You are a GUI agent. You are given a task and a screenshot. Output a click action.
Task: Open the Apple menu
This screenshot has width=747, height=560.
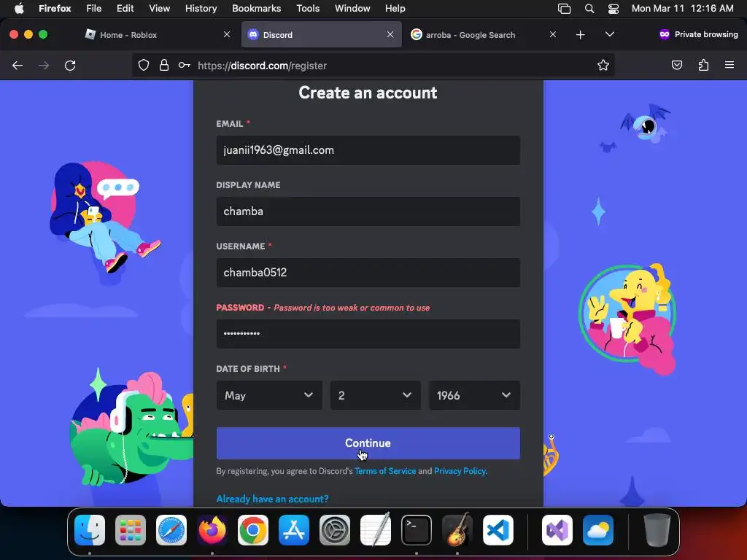[x=19, y=8]
